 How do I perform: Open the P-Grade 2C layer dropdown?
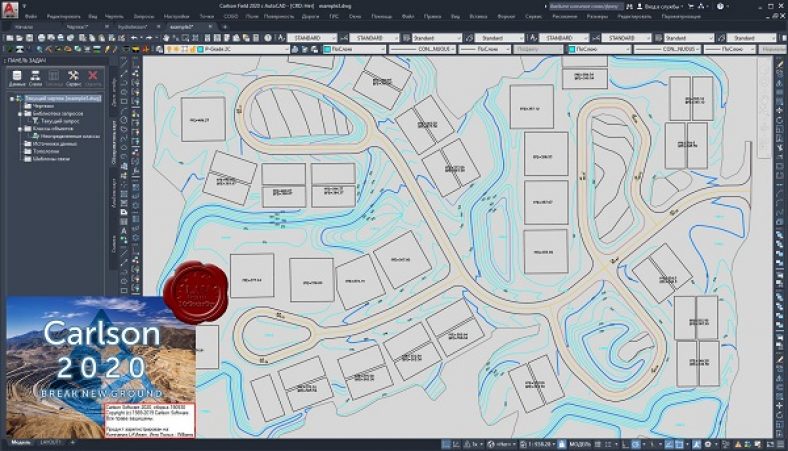tap(287, 49)
